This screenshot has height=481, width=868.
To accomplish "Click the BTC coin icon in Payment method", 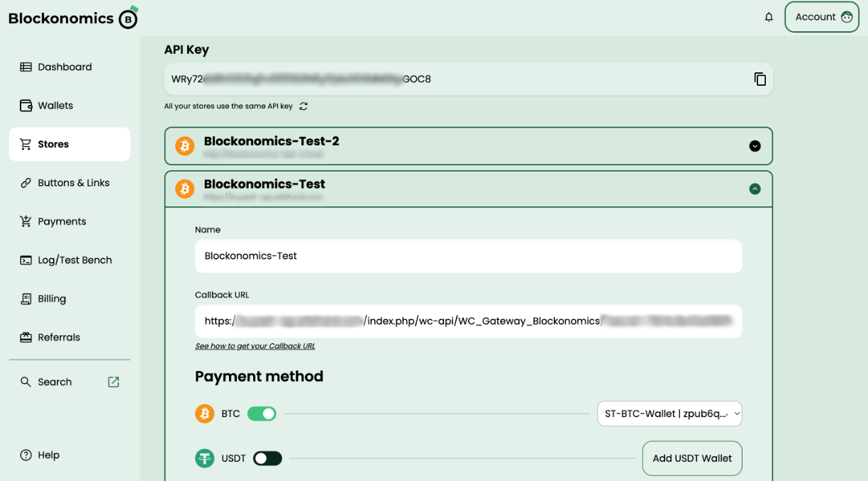I will point(205,414).
